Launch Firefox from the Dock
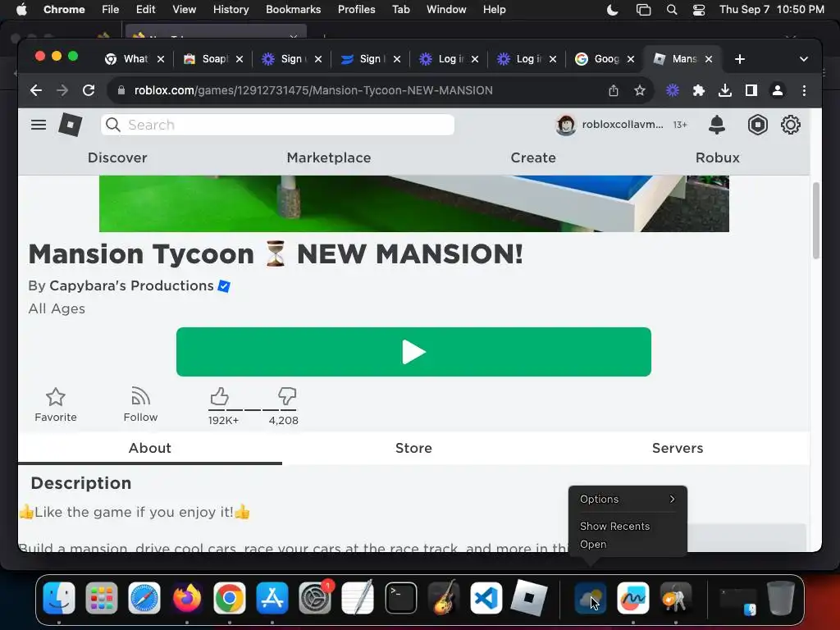 [187, 598]
